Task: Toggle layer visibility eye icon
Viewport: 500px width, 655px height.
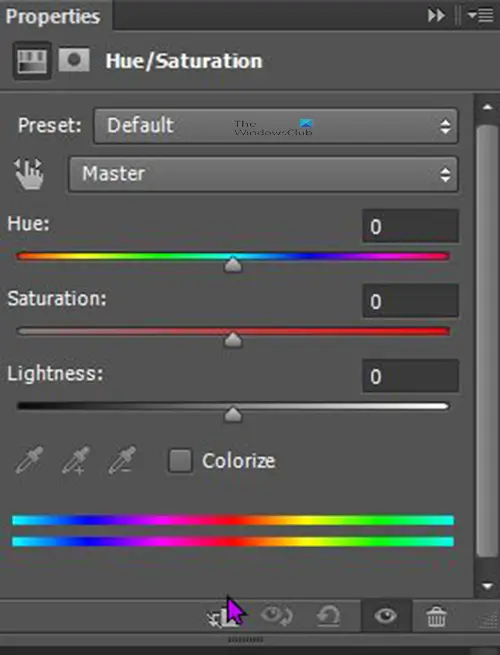Action: click(385, 616)
